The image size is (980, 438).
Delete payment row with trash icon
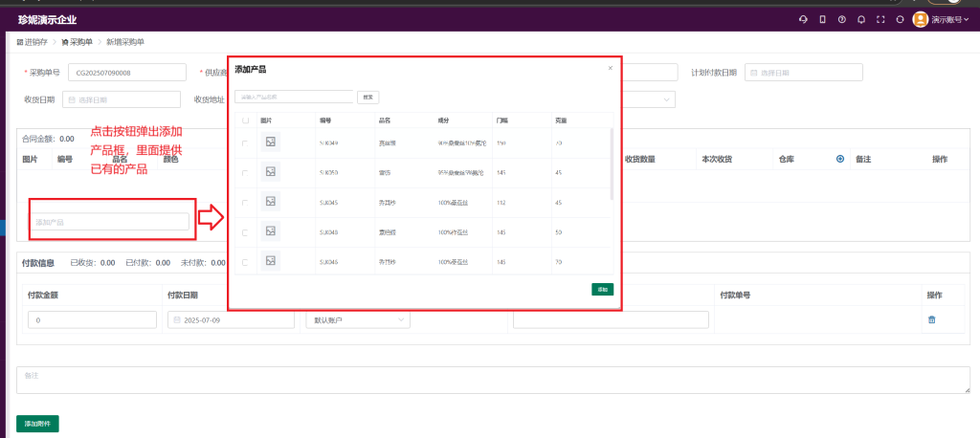pyautogui.click(x=931, y=319)
